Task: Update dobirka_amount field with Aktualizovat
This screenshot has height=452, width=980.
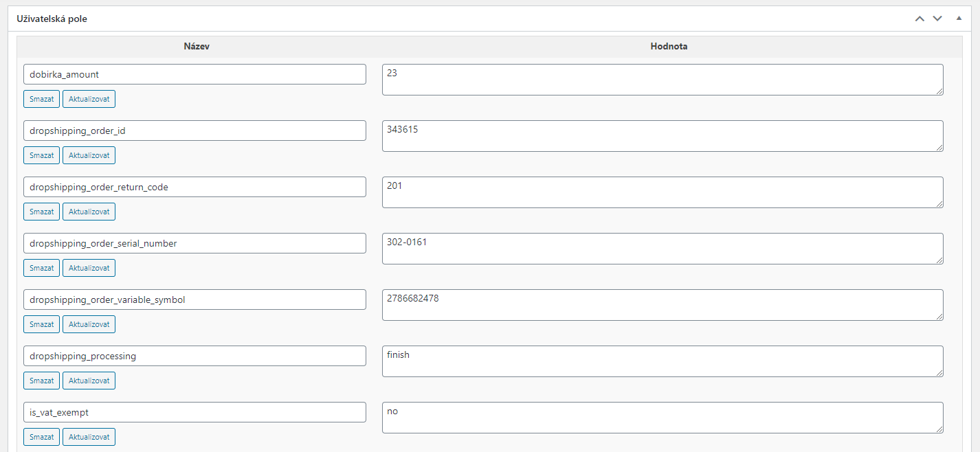Action: (x=89, y=99)
